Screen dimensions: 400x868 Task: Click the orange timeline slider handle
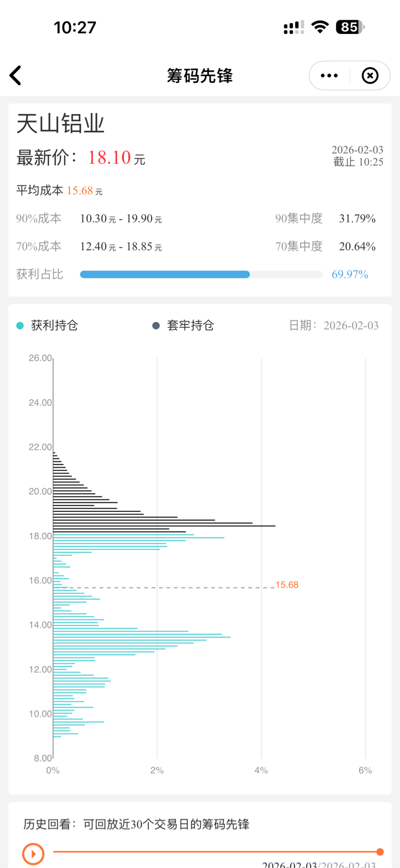point(380,852)
